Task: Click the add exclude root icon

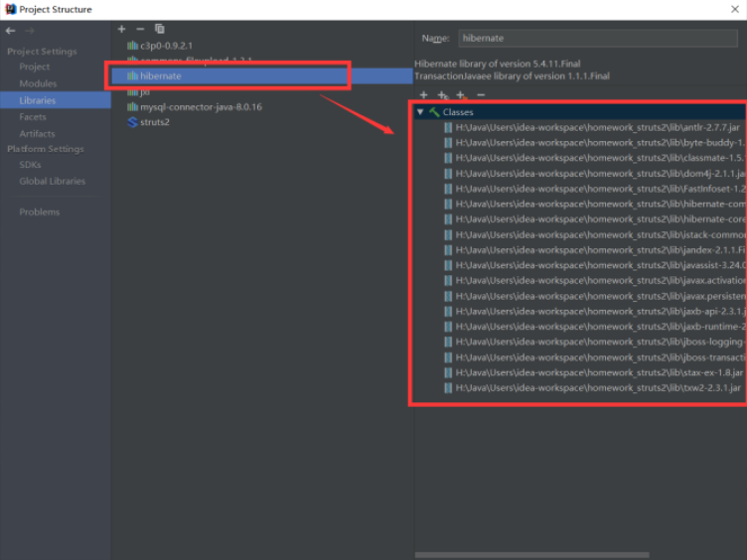Action: 462,95
